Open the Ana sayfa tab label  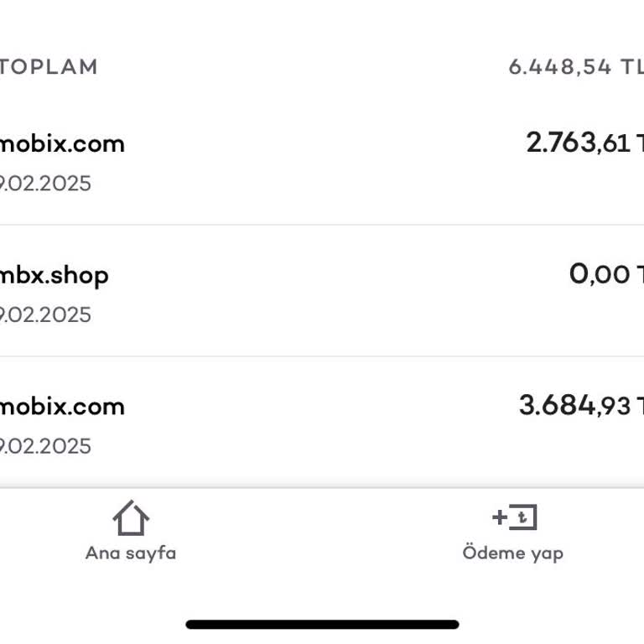tap(131, 553)
